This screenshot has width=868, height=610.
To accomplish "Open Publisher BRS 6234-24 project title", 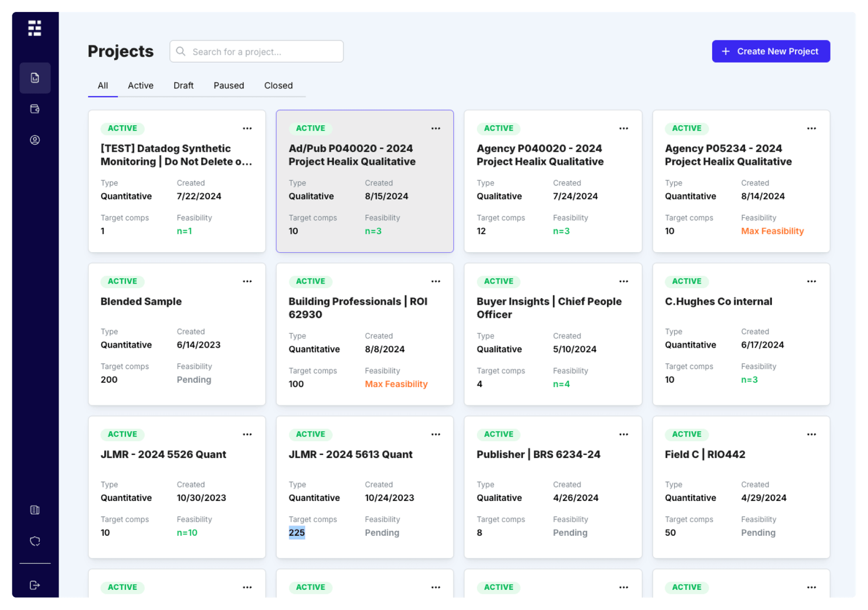I will pyautogui.click(x=539, y=454).
